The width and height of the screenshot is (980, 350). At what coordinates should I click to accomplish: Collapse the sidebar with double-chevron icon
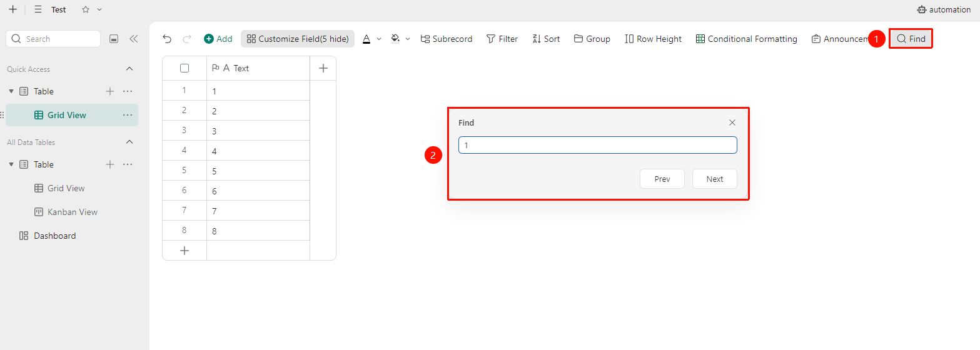(133, 39)
